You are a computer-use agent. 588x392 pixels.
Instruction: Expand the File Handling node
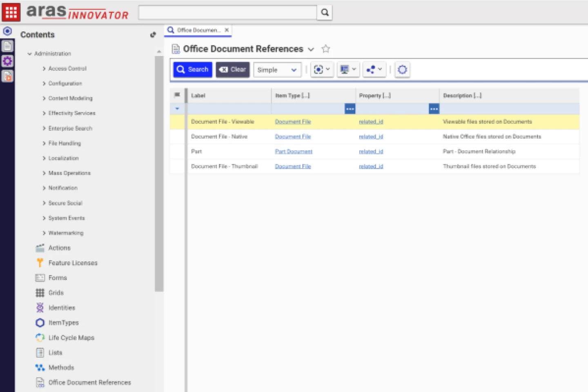[x=44, y=143]
